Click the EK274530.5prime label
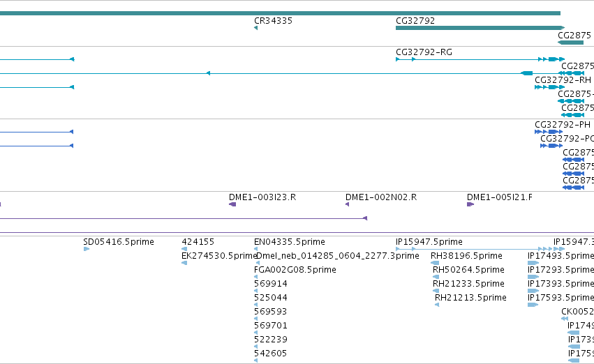 [219, 256]
